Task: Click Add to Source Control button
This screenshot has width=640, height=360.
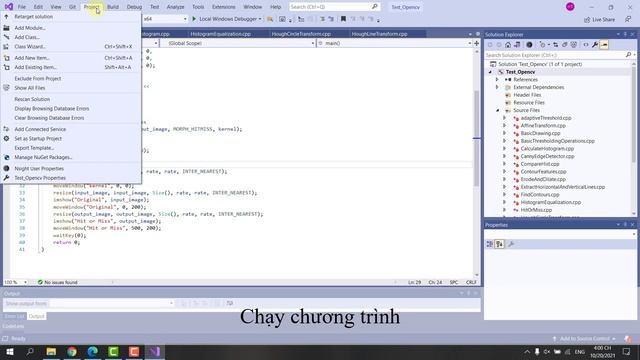Action: pyautogui.click(x=584, y=339)
